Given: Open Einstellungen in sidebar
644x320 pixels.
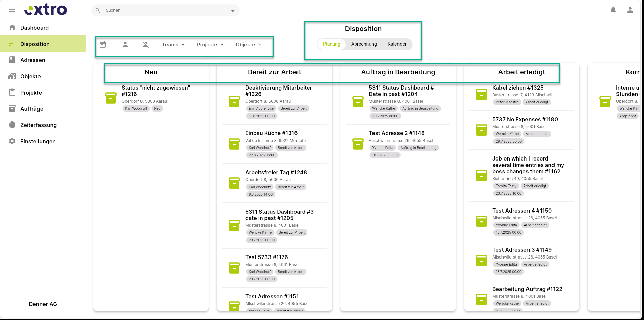Looking at the screenshot, I should [43, 141].
